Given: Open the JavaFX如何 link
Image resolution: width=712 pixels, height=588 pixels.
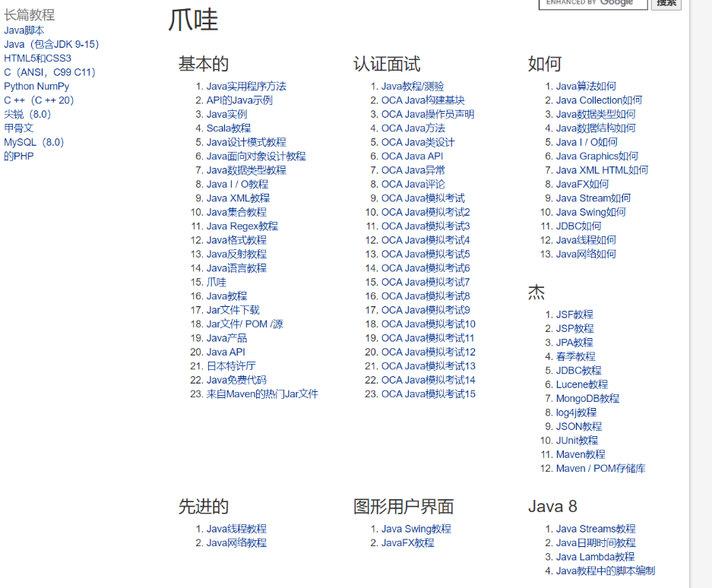Looking at the screenshot, I should click(x=583, y=185).
